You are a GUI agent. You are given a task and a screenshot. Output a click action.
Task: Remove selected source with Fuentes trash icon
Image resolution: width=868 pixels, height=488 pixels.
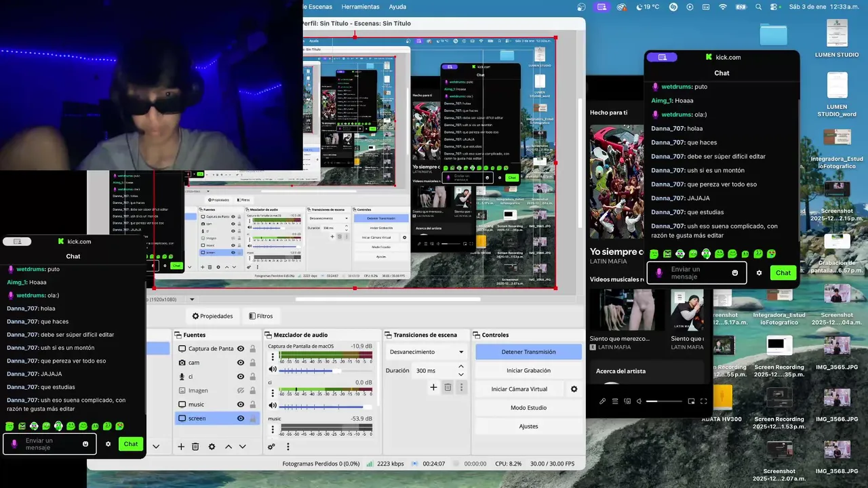coord(195,447)
